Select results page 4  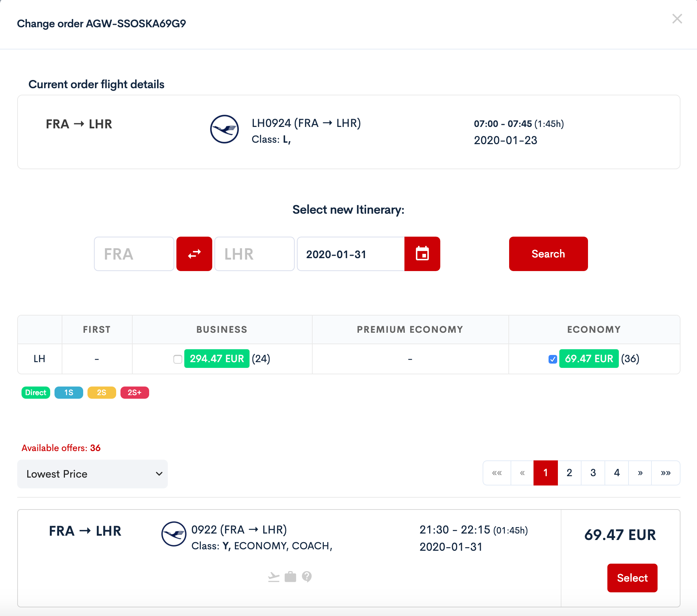click(x=617, y=473)
